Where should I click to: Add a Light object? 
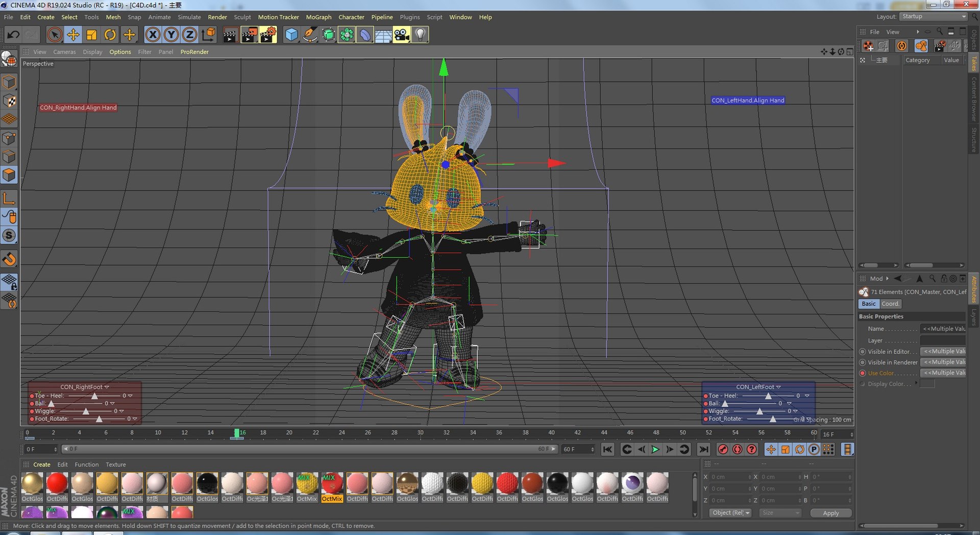click(420, 35)
